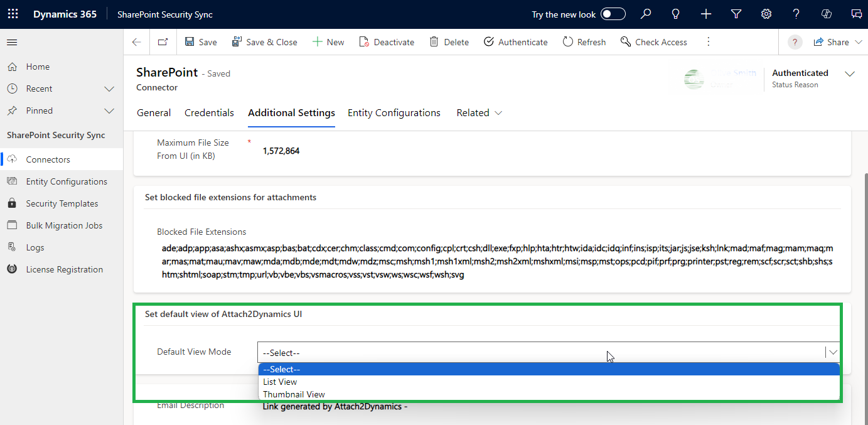Open Security Templates in the sidebar
This screenshot has height=425, width=868.
click(x=62, y=203)
